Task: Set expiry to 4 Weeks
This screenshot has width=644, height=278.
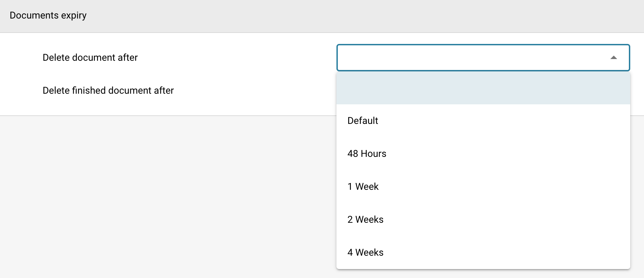Action: [365, 253]
